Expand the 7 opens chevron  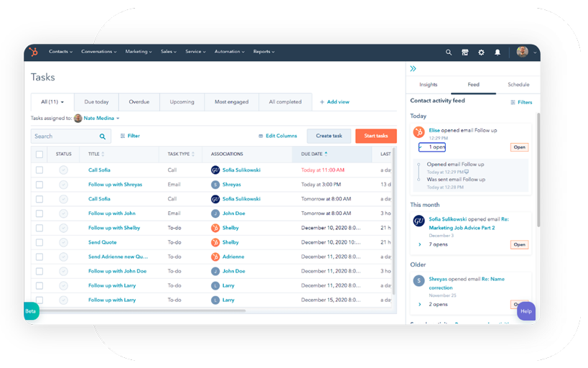(420, 244)
